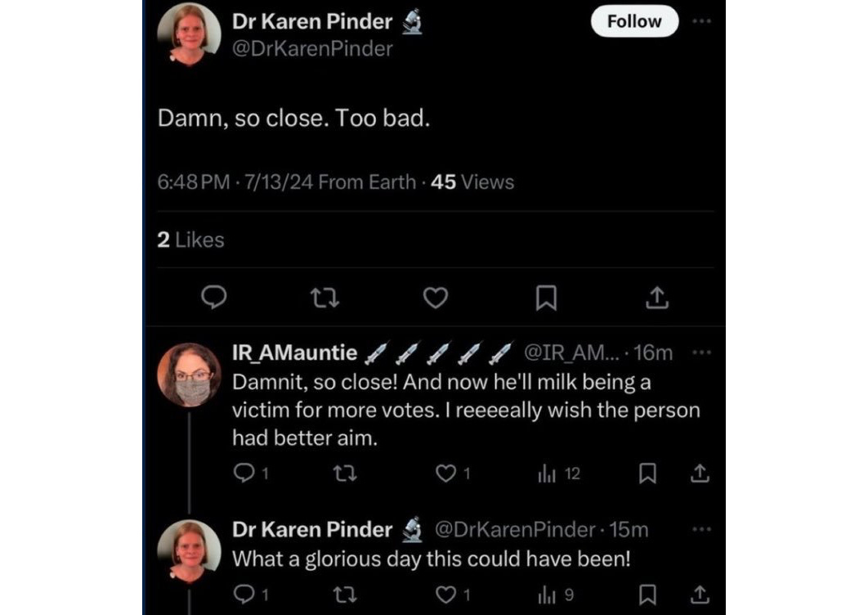Open the 2 Likes list

coord(190,240)
